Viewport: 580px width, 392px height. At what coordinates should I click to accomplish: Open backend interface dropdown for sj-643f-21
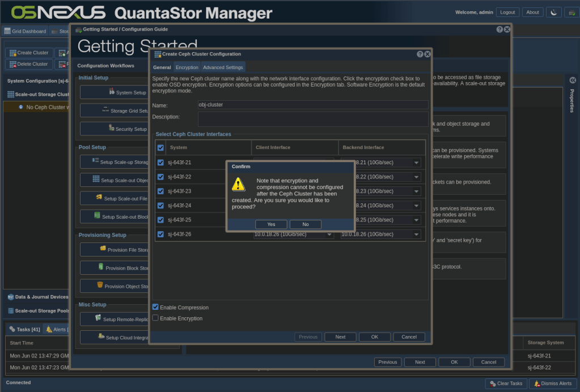click(x=416, y=163)
